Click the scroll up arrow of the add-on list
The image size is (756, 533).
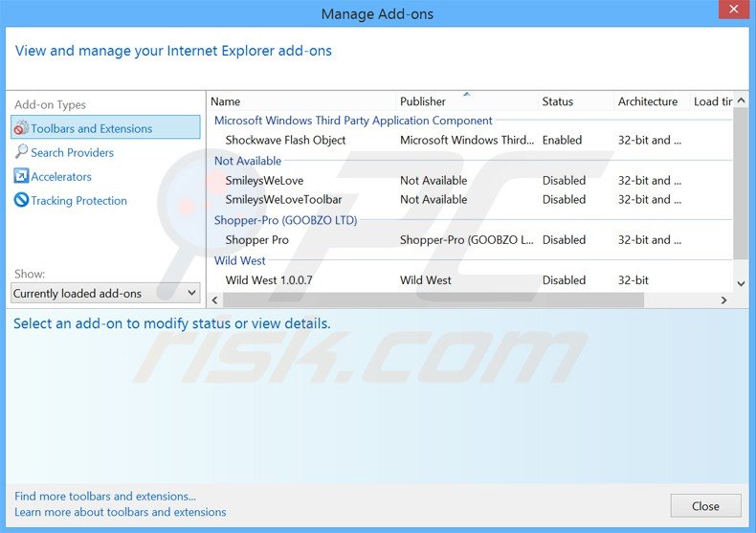[x=741, y=100]
